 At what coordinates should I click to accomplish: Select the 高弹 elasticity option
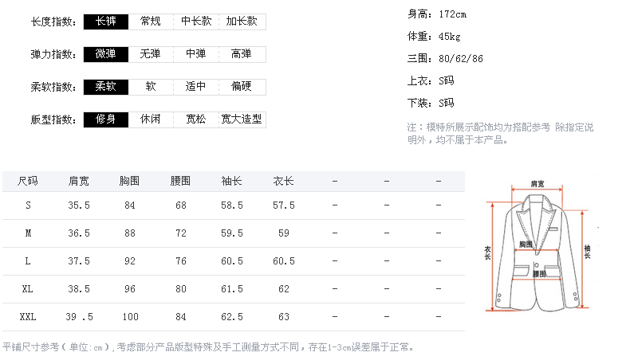point(242,54)
